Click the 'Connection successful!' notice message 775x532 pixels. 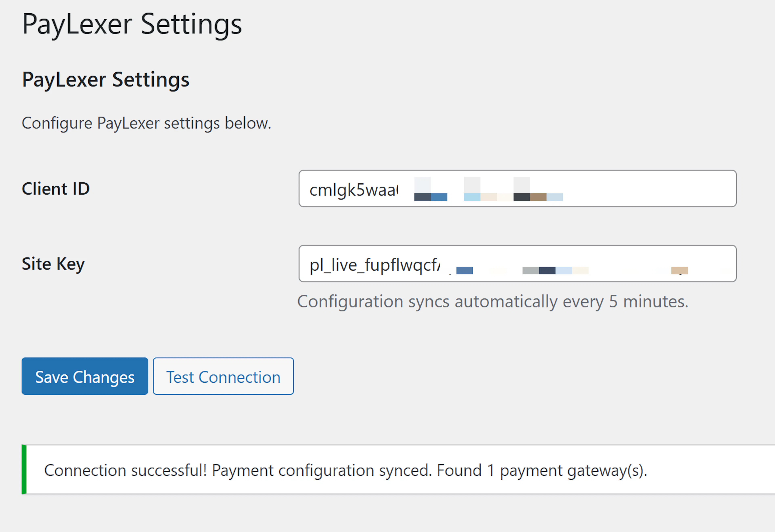345,470
